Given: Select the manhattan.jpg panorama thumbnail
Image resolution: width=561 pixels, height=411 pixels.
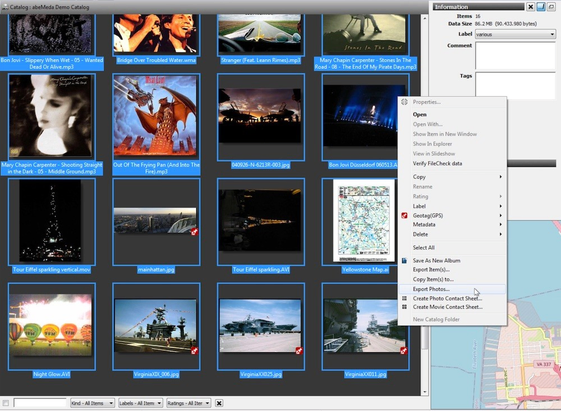Looking at the screenshot, I should pyautogui.click(x=156, y=222).
